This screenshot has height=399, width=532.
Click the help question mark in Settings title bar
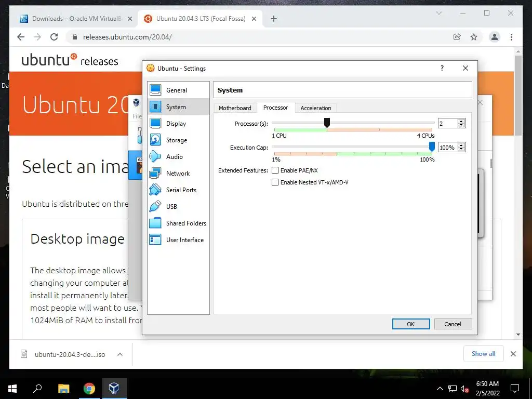[x=442, y=68]
